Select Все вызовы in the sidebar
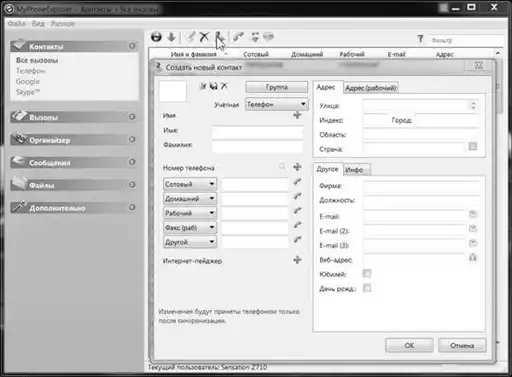 37,60
